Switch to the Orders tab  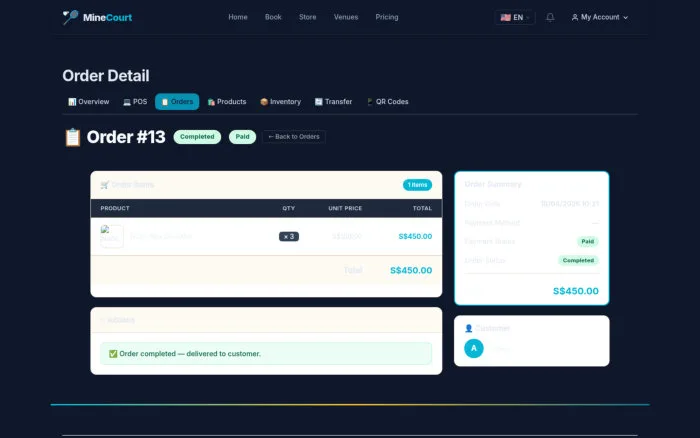[x=177, y=102]
